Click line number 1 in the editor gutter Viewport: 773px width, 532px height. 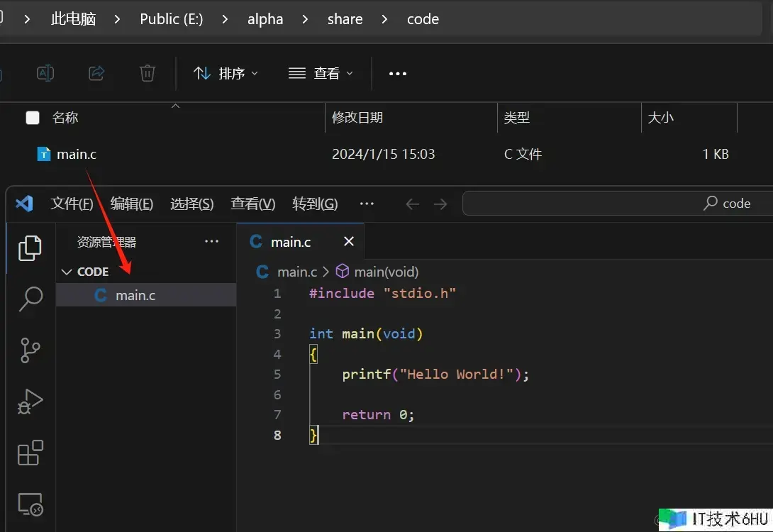coord(277,294)
